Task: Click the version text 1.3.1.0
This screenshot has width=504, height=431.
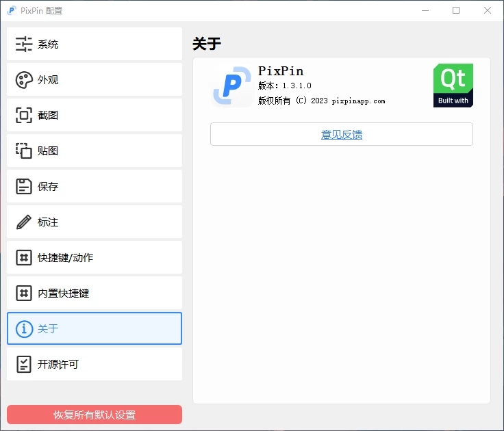Action: pyautogui.click(x=285, y=86)
